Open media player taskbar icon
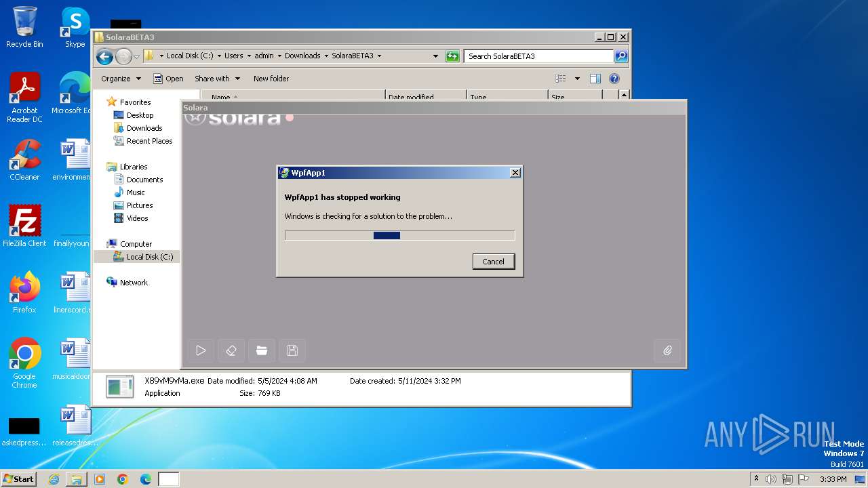Viewport: 868px width, 488px height. click(x=100, y=479)
